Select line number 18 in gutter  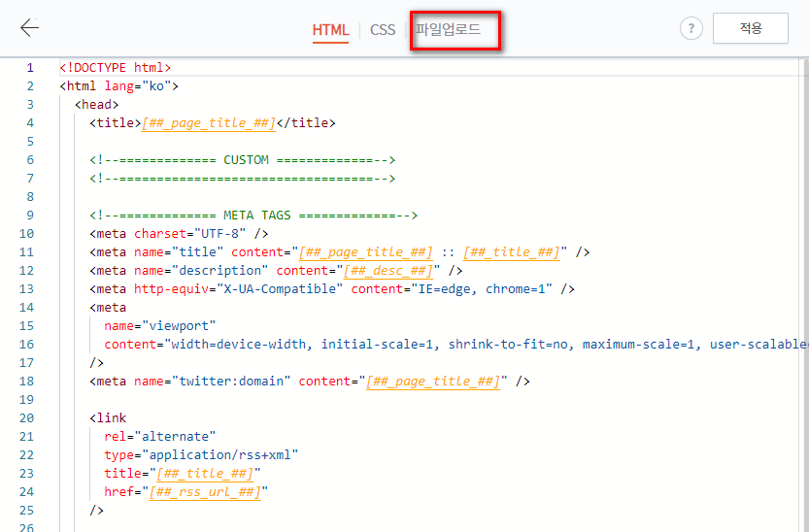26,381
